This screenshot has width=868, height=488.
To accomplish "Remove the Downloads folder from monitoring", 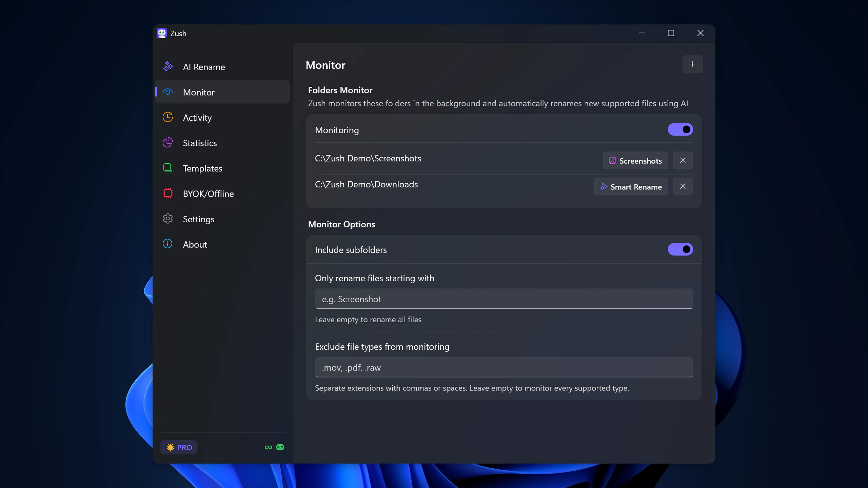I will (x=683, y=186).
